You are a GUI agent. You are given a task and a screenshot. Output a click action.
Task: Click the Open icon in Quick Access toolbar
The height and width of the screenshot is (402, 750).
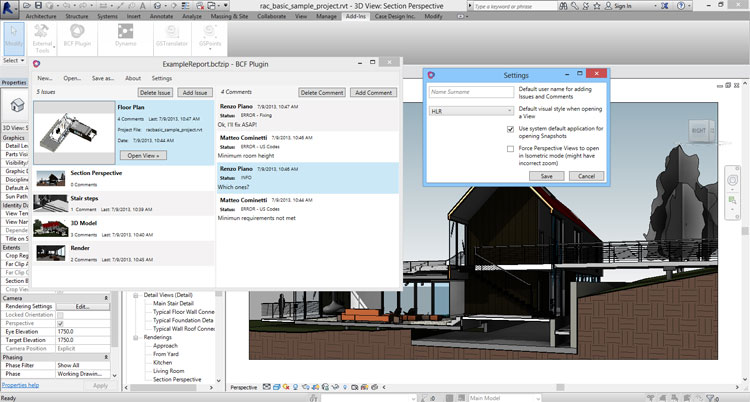coord(27,6)
